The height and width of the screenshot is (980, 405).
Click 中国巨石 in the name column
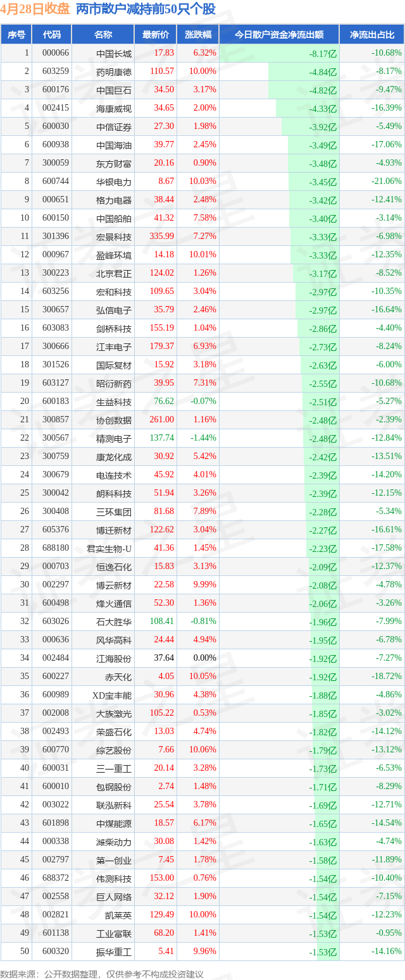[115, 90]
